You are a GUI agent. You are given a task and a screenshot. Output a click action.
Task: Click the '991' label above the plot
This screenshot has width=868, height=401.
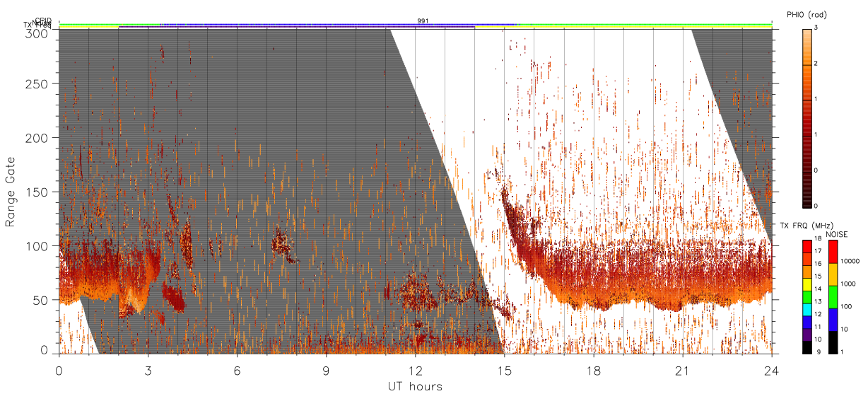(423, 21)
